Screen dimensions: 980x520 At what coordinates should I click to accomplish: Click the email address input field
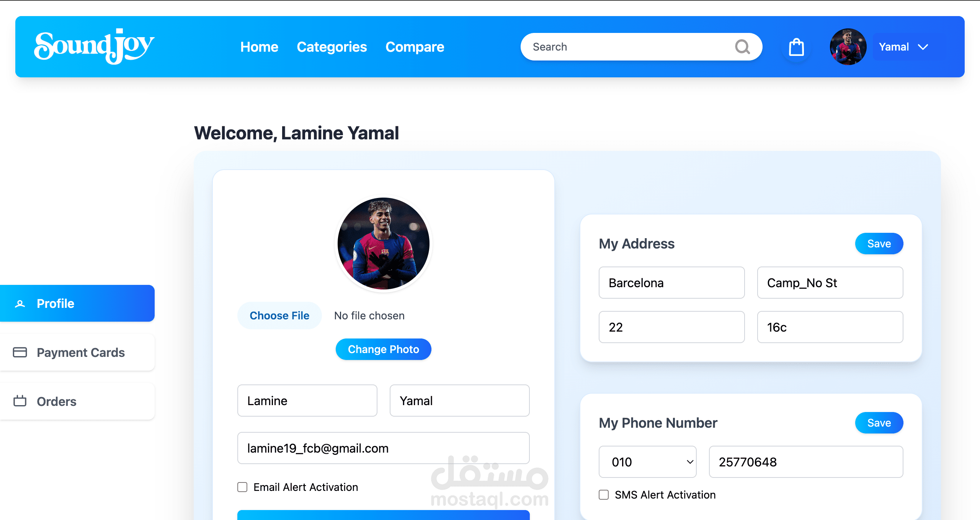(384, 448)
